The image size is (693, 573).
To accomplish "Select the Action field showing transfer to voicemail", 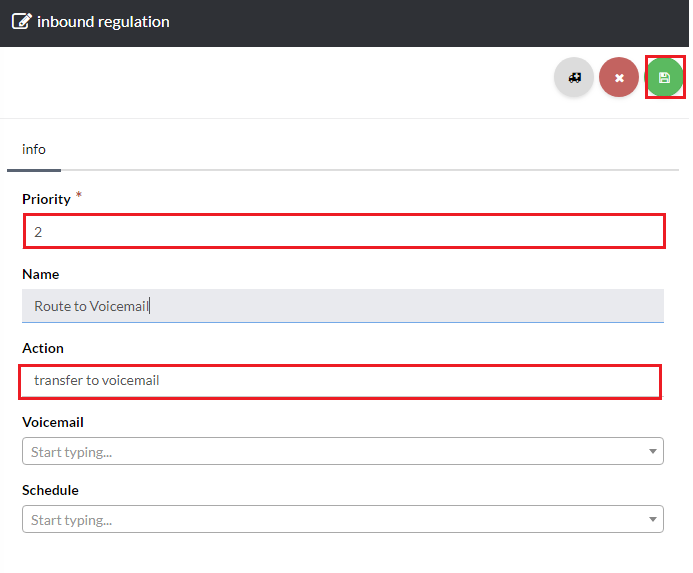I will point(340,381).
